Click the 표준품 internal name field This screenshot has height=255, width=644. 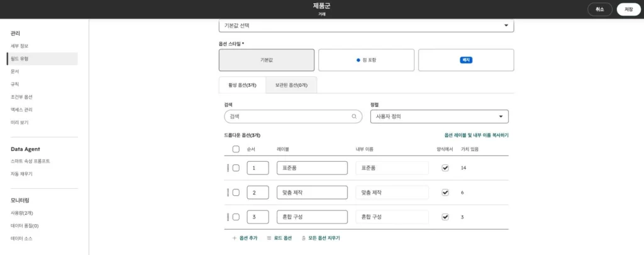392,168
